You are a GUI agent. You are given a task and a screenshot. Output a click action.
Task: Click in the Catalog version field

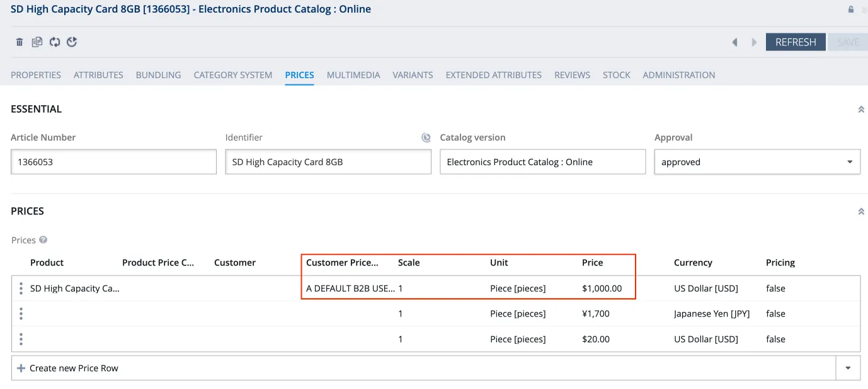click(543, 162)
